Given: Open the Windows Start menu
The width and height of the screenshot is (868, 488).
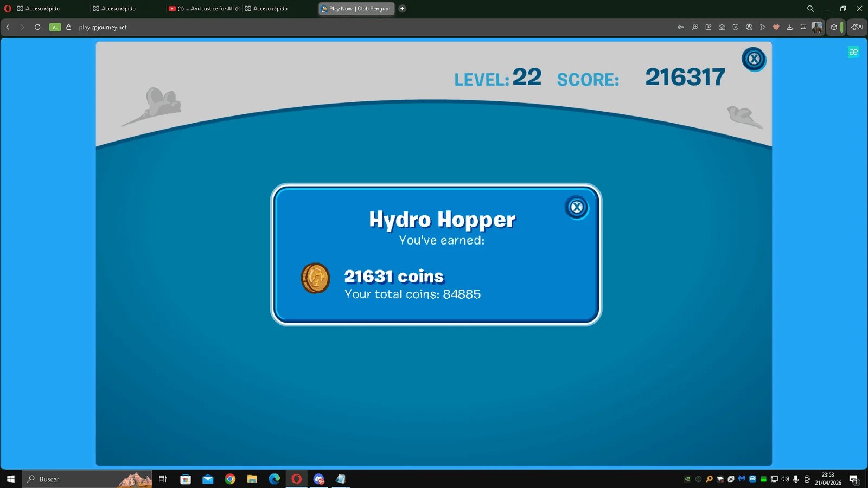Looking at the screenshot, I should tap(11, 479).
